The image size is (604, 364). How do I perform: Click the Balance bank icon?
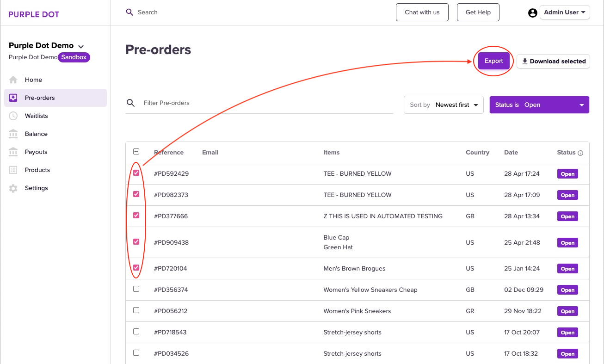[13, 134]
